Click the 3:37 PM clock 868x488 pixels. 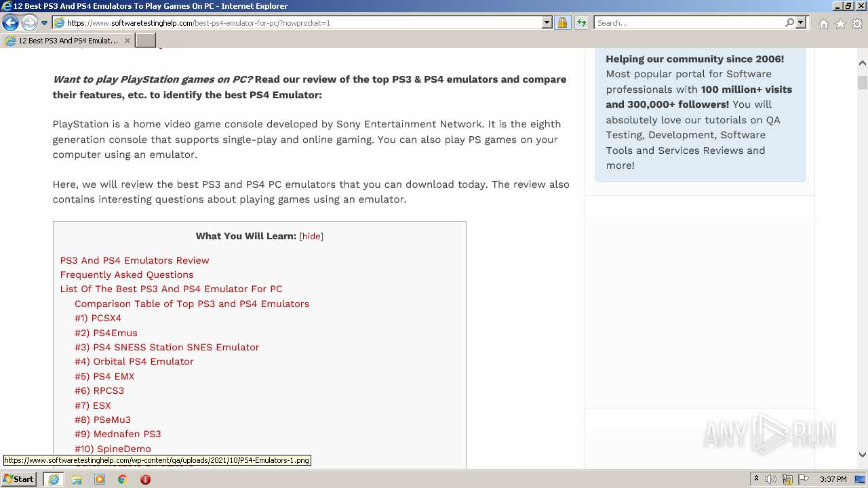pyautogui.click(x=833, y=479)
